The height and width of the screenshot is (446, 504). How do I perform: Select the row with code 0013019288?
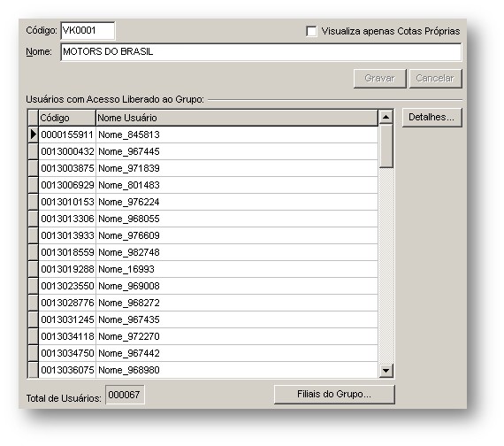(208, 269)
